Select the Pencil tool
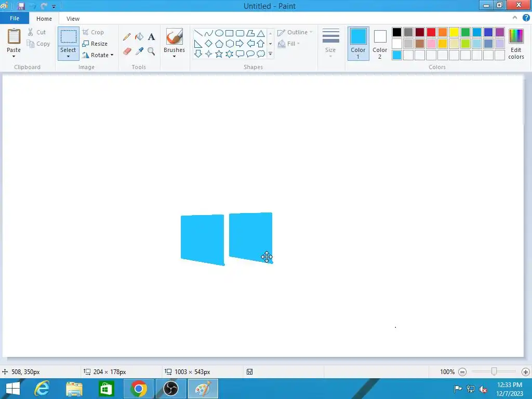 pyautogui.click(x=127, y=37)
